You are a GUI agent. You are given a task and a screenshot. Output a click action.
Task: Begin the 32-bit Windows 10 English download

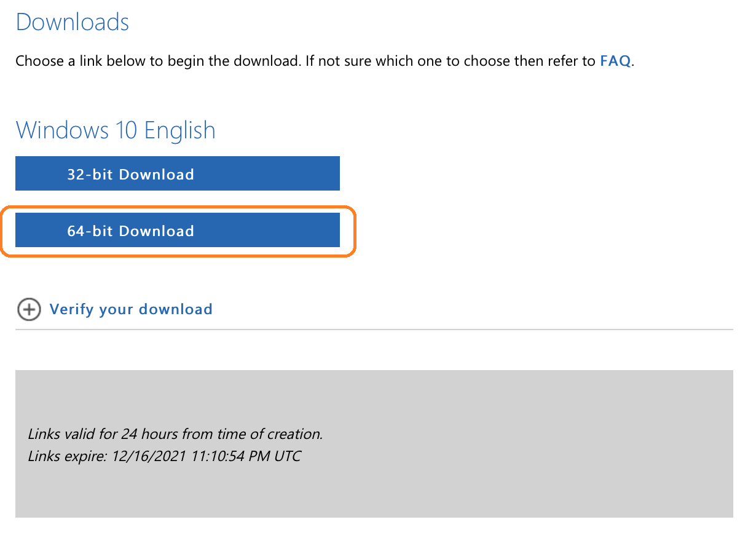pos(177,173)
